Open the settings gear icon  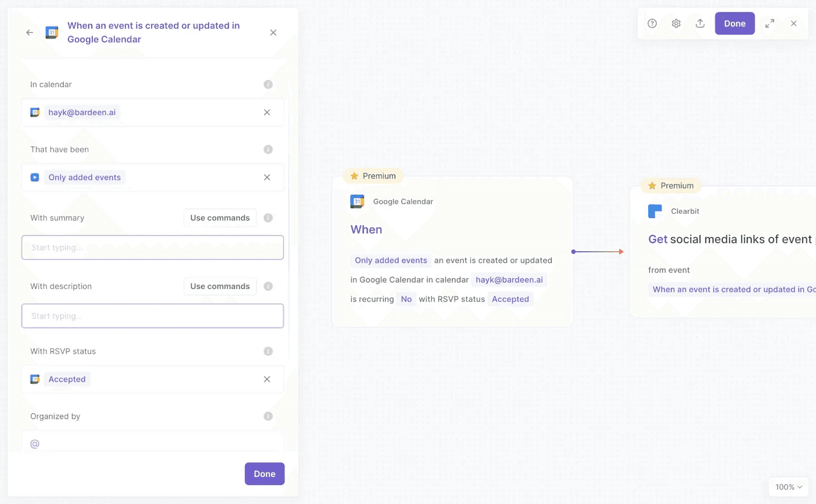point(676,23)
